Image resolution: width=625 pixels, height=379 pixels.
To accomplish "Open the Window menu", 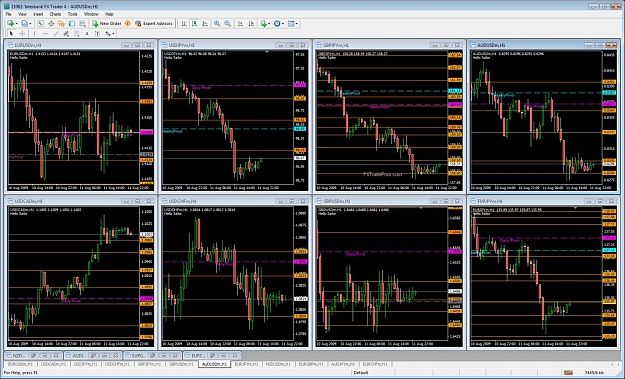I will [x=91, y=14].
